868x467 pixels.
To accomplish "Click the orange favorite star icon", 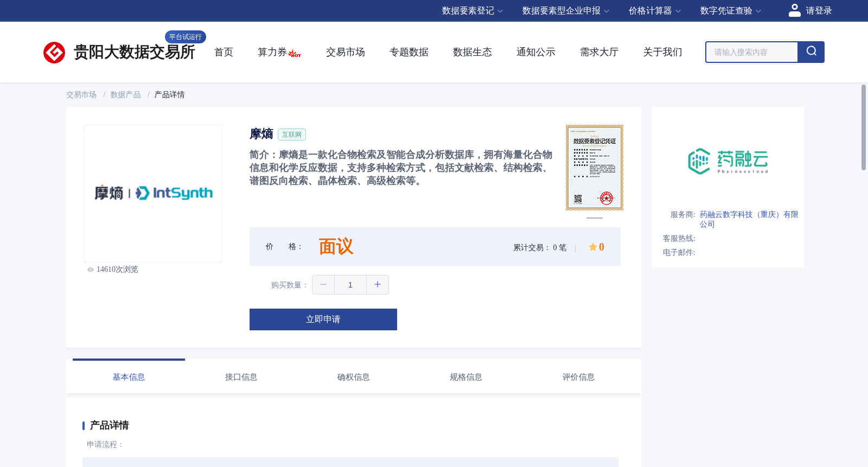I will [592, 247].
